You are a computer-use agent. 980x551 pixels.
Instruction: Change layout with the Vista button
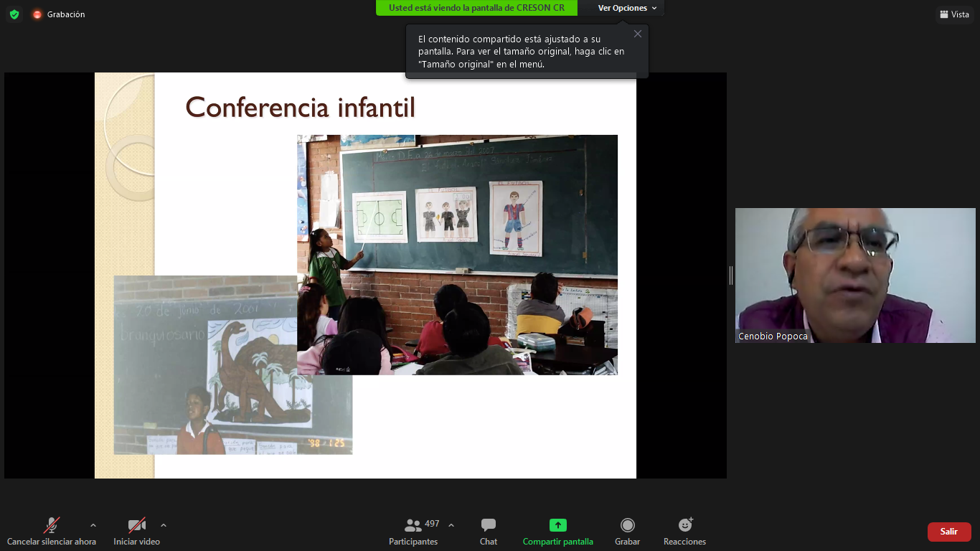[954, 14]
